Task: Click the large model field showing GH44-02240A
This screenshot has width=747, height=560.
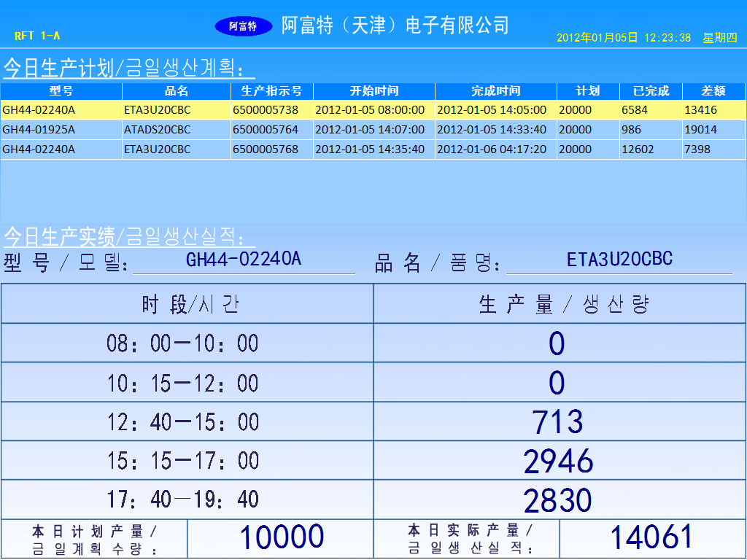Action: (244, 260)
